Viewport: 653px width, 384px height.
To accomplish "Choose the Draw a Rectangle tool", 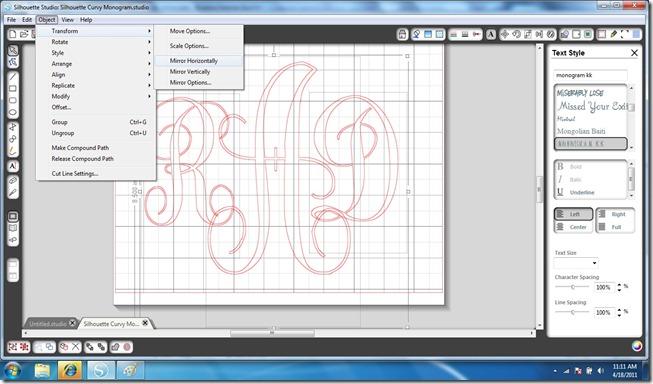I will [13, 88].
